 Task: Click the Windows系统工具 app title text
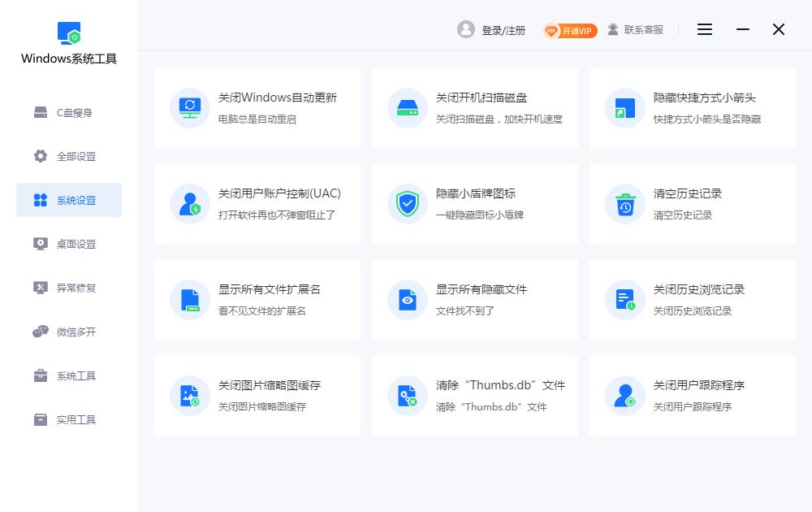point(69,59)
